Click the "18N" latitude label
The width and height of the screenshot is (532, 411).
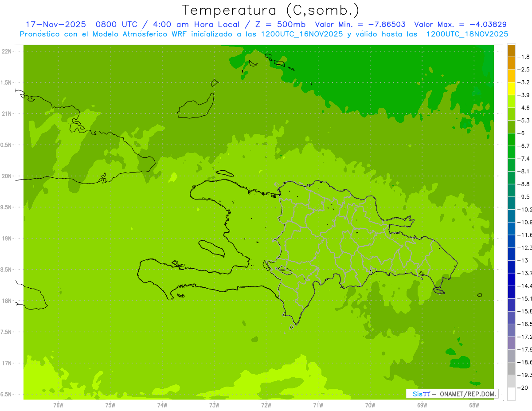pyautogui.click(x=7, y=301)
